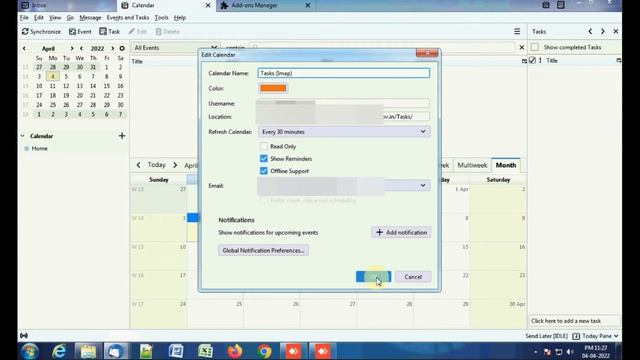Close the Edit Calendar dialog
640x360 pixels.
click(427, 53)
